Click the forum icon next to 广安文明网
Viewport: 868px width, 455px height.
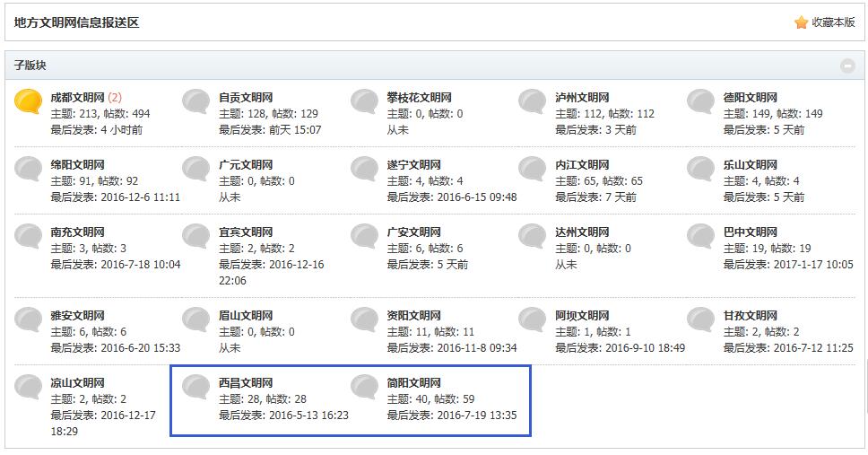(x=364, y=235)
